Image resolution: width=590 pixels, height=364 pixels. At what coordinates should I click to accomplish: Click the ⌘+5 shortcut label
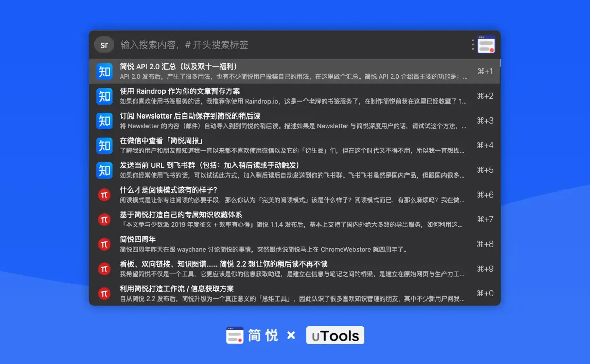(x=485, y=170)
